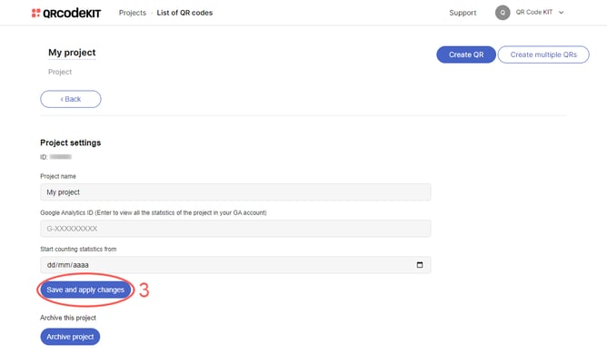Expand the QR Code KIT account dropdown
This screenshot has width=607, height=364.
(x=561, y=13)
